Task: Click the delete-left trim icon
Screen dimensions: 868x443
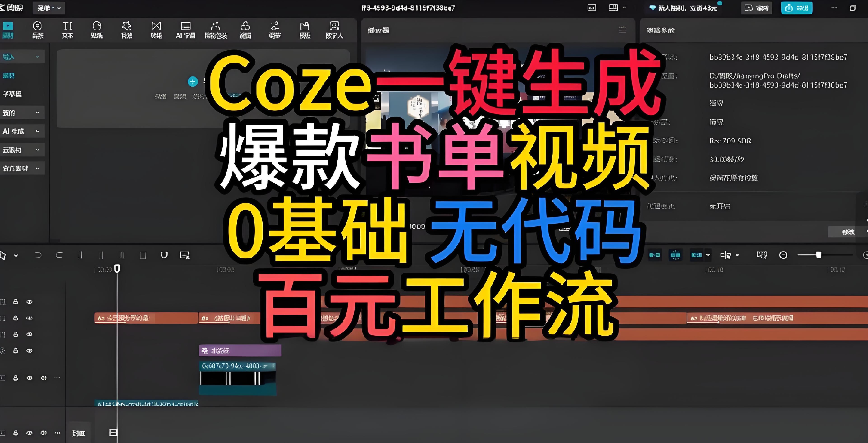Action: coord(101,255)
